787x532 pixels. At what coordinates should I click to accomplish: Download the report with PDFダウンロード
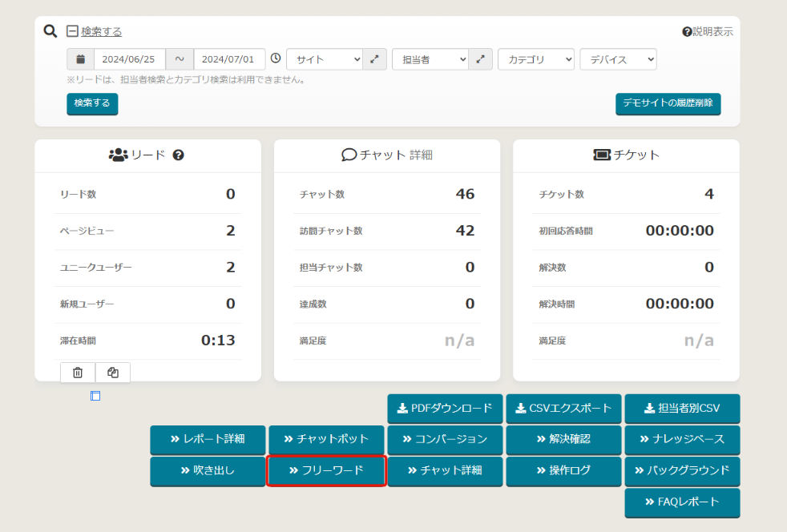coord(445,408)
